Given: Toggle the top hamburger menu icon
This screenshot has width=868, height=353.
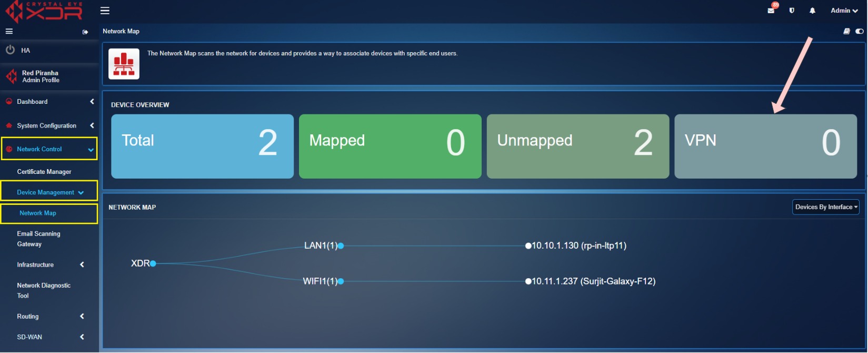Looking at the screenshot, I should [105, 11].
